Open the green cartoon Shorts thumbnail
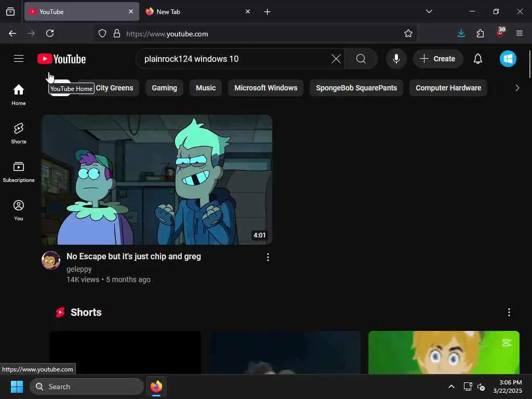The width and height of the screenshot is (532, 399). (444, 353)
